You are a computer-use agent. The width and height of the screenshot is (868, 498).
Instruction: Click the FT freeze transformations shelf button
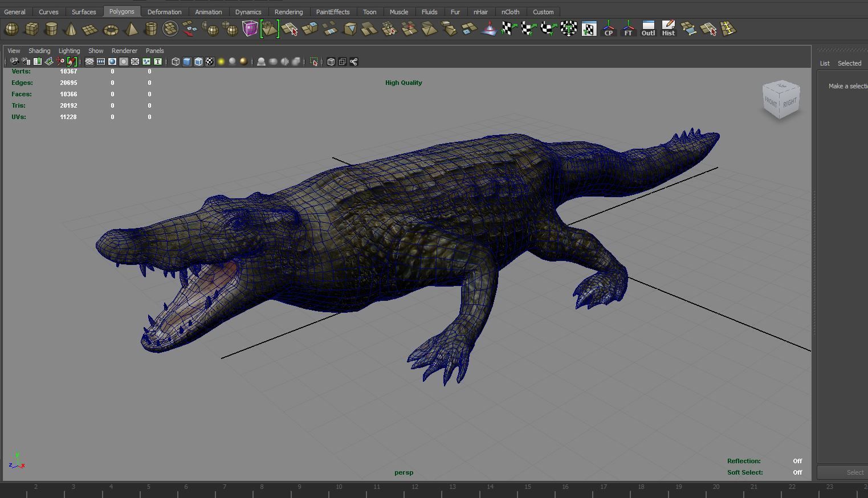628,28
